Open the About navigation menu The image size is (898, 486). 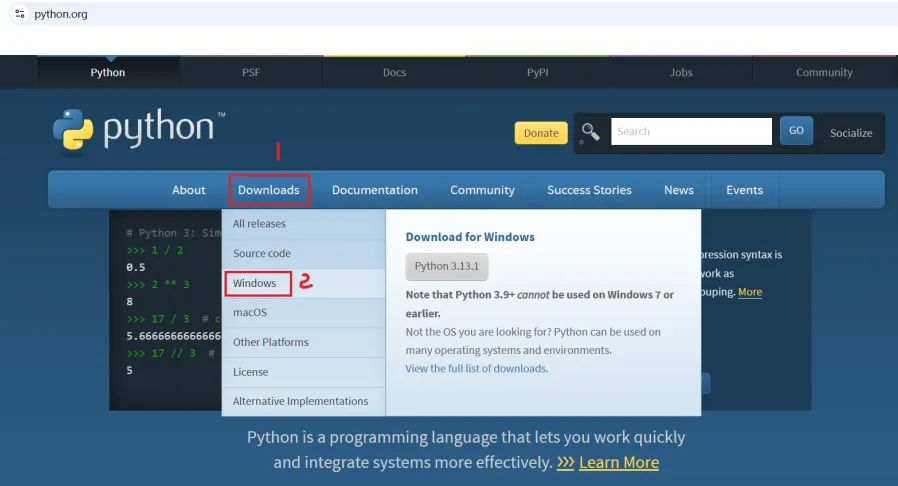point(188,190)
